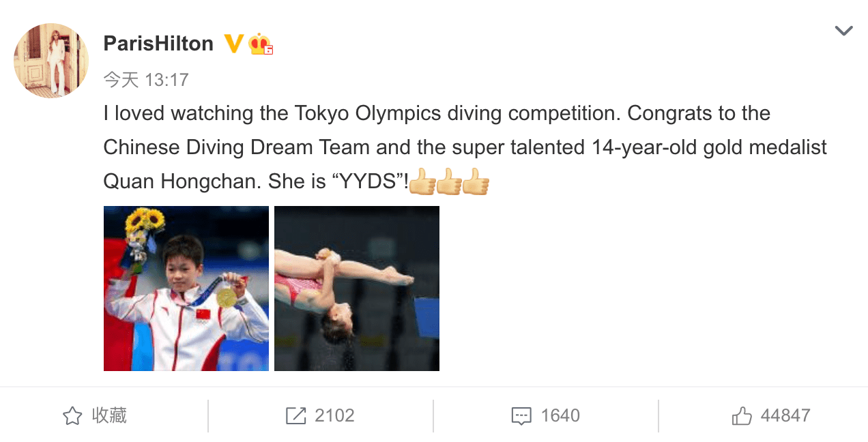
Task: Expand the post options chevron menu
Action: 844,31
